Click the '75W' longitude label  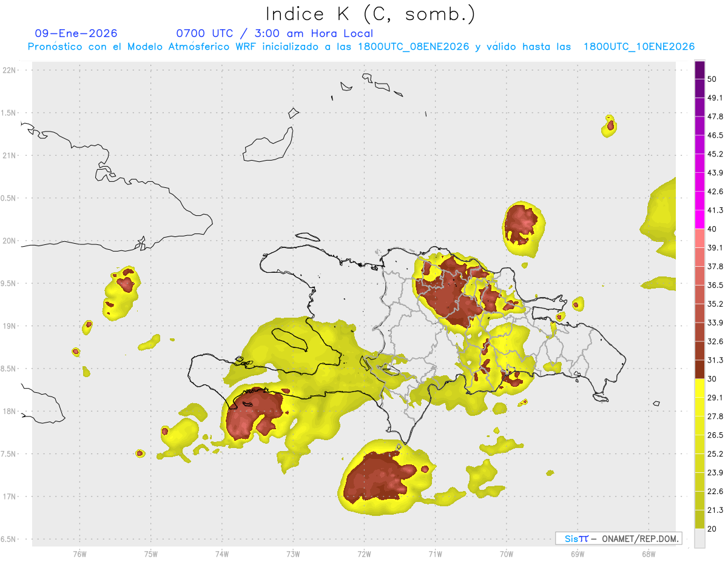(151, 554)
